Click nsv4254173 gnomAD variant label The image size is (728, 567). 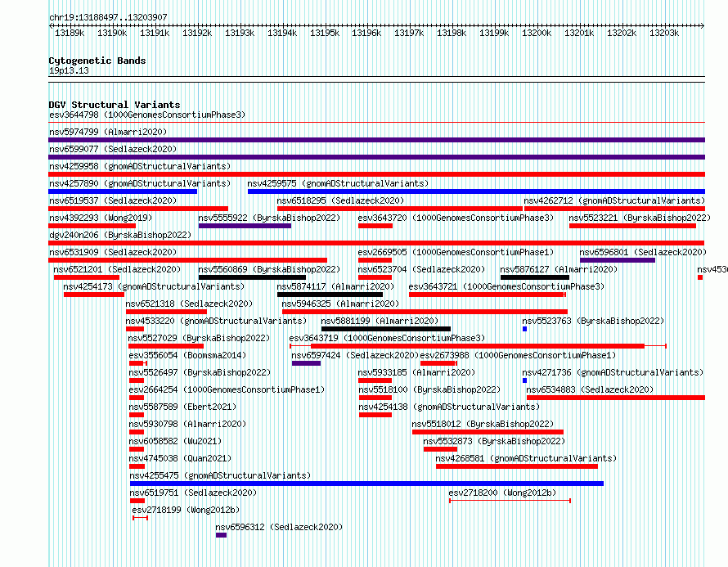(x=154, y=286)
